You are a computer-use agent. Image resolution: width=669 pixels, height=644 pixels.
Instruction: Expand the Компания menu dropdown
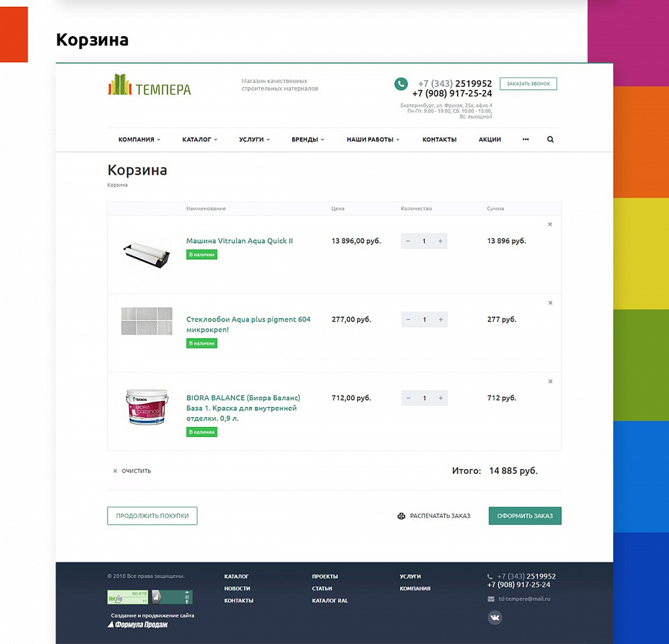point(140,140)
